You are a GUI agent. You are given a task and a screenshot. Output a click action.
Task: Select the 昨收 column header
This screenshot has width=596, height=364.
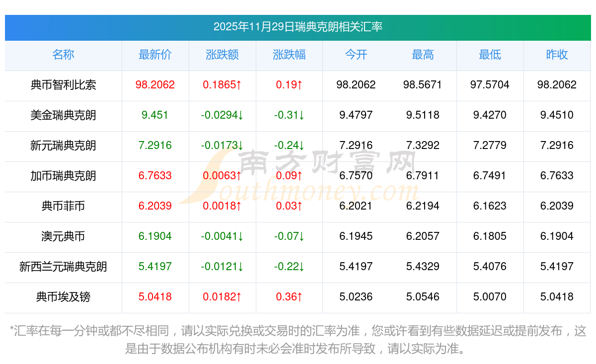(x=557, y=55)
